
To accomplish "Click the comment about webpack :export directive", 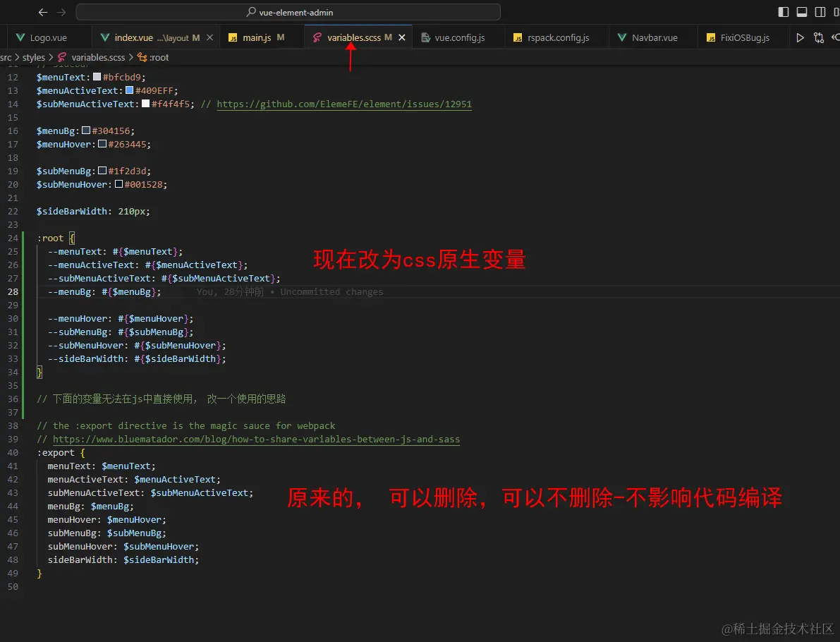I will click(186, 426).
